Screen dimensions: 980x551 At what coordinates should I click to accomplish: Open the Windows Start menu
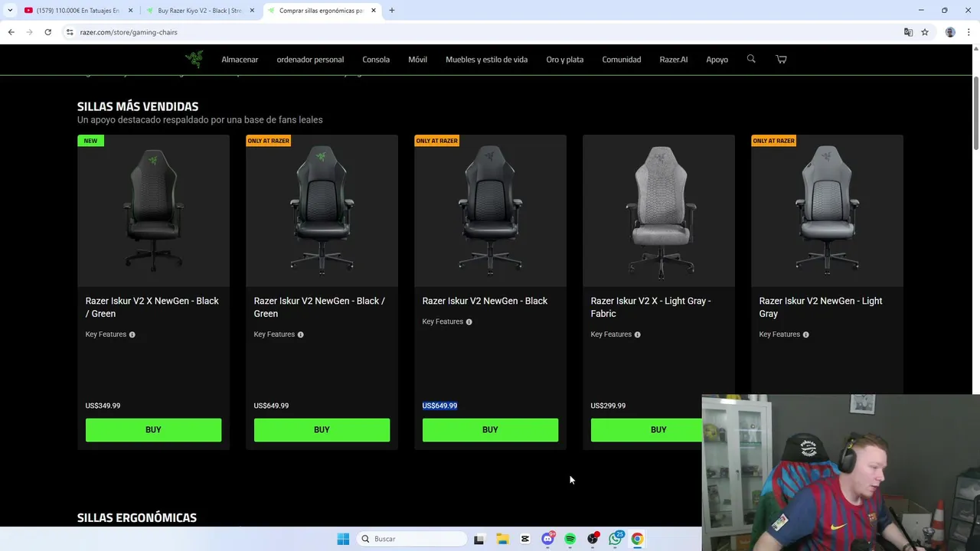click(x=343, y=539)
